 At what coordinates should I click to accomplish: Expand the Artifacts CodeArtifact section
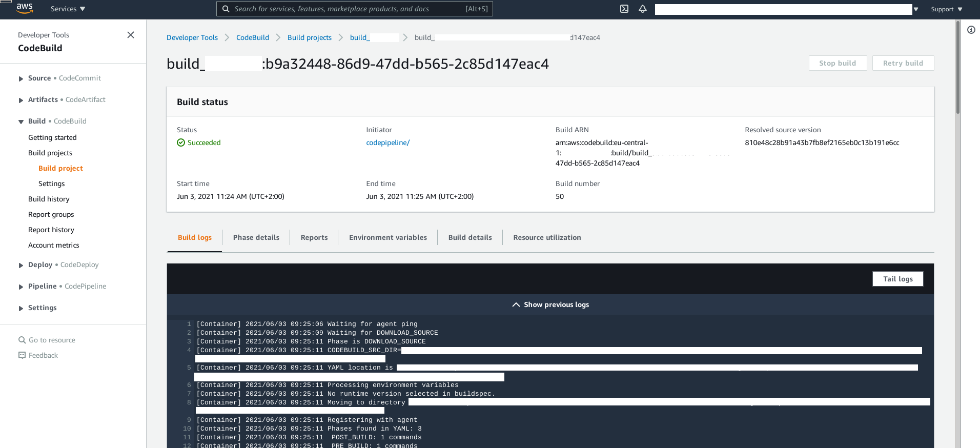21,100
